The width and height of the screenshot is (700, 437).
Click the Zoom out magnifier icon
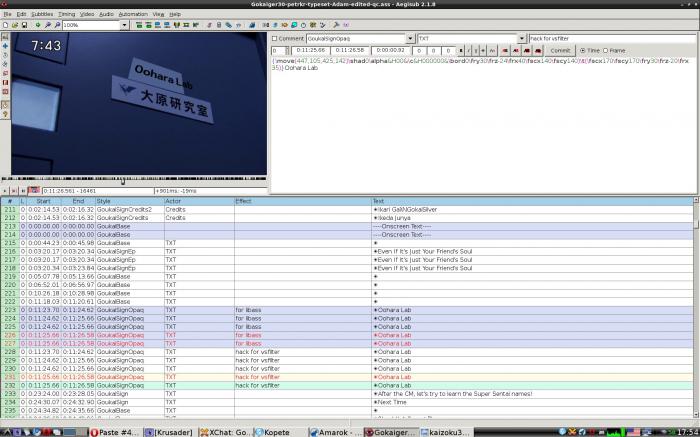pos(57,25)
